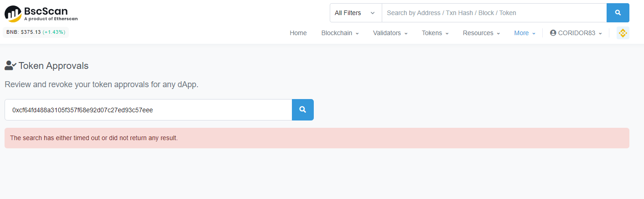Click the address search magnifier button
The height and width of the screenshot is (199, 644).
[x=302, y=110]
